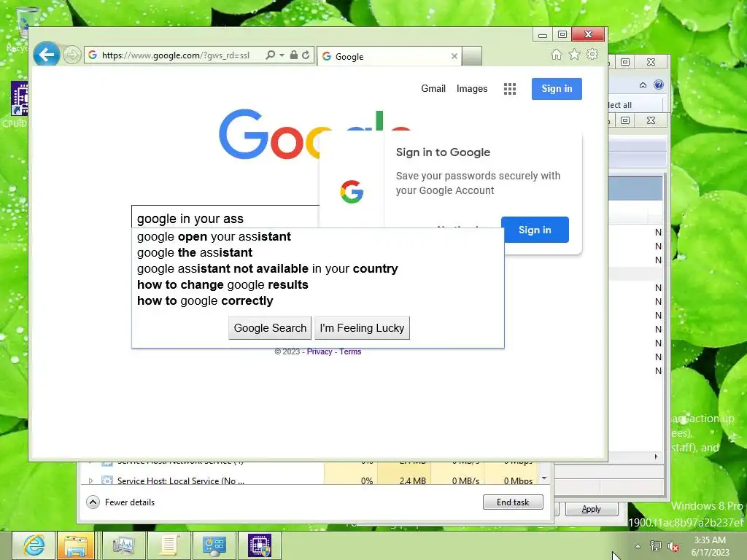The height and width of the screenshot is (560, 747).
Task: Click the blue Help question icon
Action: click(659, 85)
